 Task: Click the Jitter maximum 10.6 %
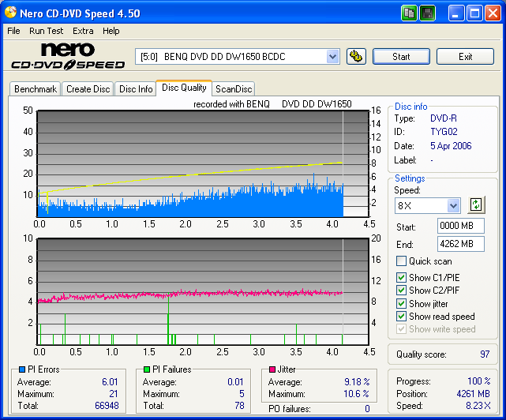coord(356,394)
